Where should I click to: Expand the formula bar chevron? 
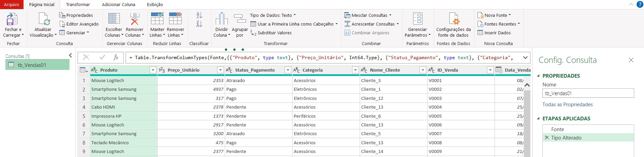click(x=525, y=57)
